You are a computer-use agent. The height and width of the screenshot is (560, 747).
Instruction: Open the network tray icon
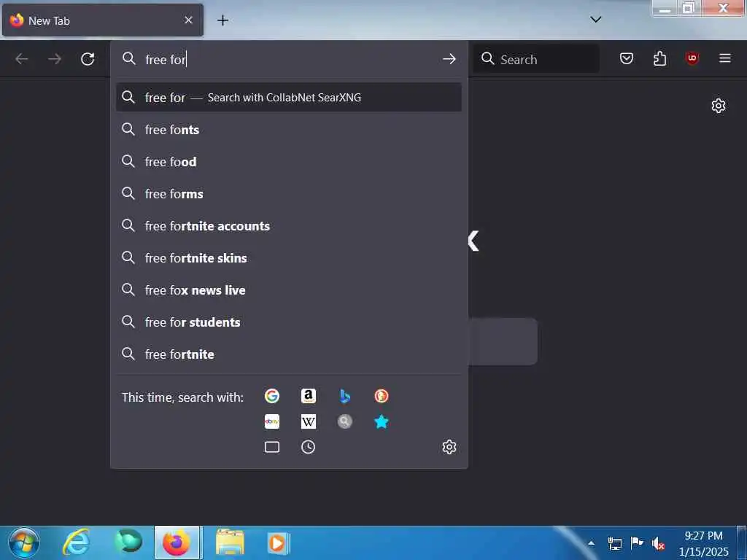(614, 542)
